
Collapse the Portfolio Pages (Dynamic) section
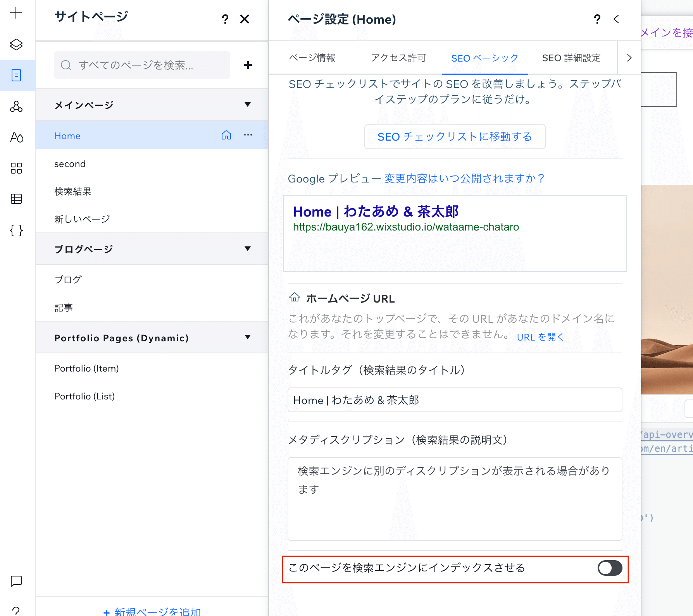pos(248,337)
